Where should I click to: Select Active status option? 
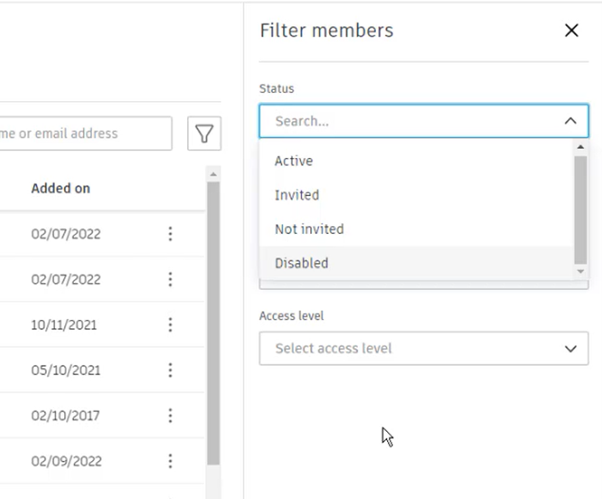(417, 161)
